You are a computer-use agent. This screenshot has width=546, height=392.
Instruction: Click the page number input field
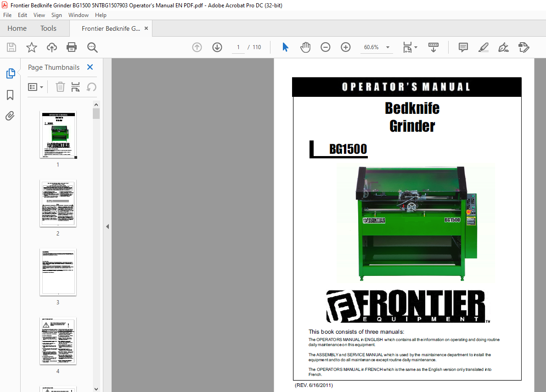238,47
